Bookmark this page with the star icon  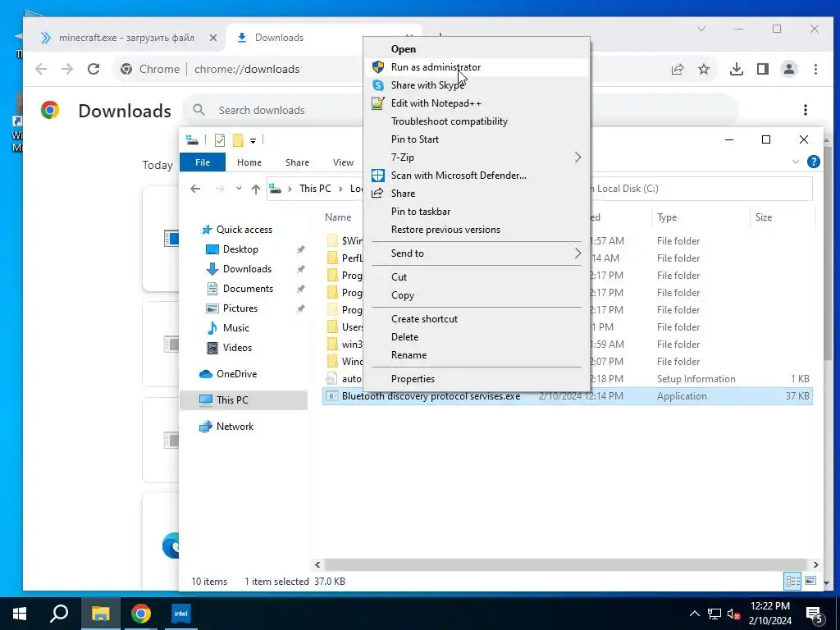pos(703,69)
